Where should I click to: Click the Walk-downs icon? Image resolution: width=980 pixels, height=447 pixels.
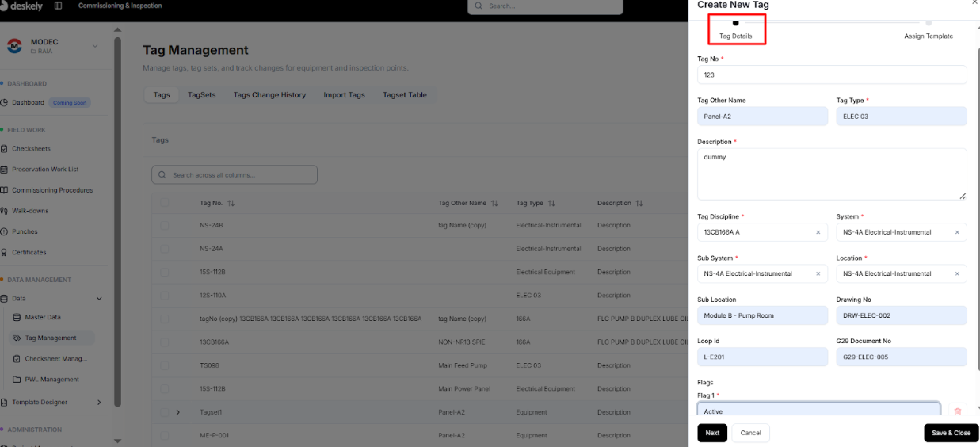pyautogui.click(x=4, y=211)
